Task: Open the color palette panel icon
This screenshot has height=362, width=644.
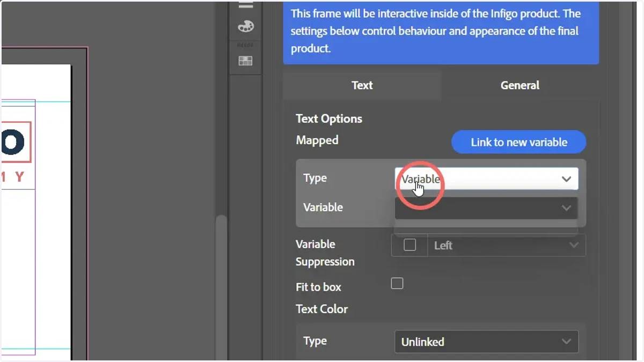Action: point(246,26)
